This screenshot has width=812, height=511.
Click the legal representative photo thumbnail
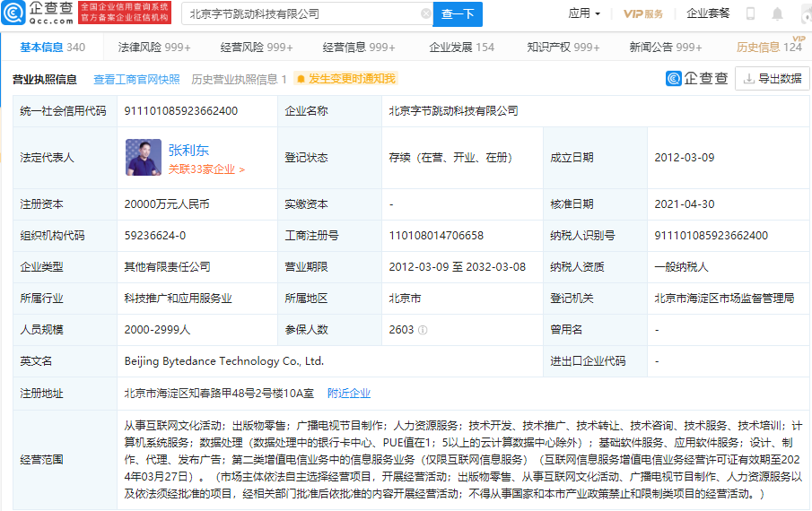(x=142, y=158)
